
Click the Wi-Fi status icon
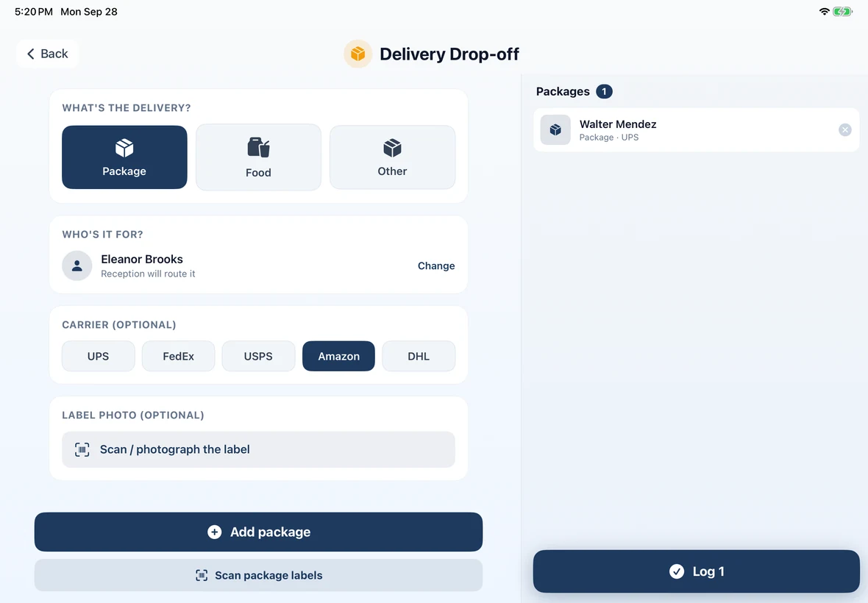(825, 12)
